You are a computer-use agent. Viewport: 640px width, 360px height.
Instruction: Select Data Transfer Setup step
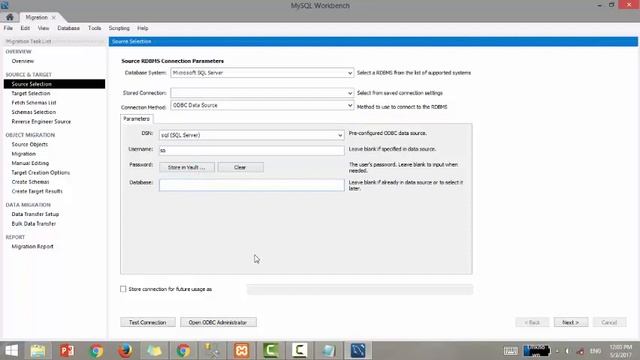point(36,214)
